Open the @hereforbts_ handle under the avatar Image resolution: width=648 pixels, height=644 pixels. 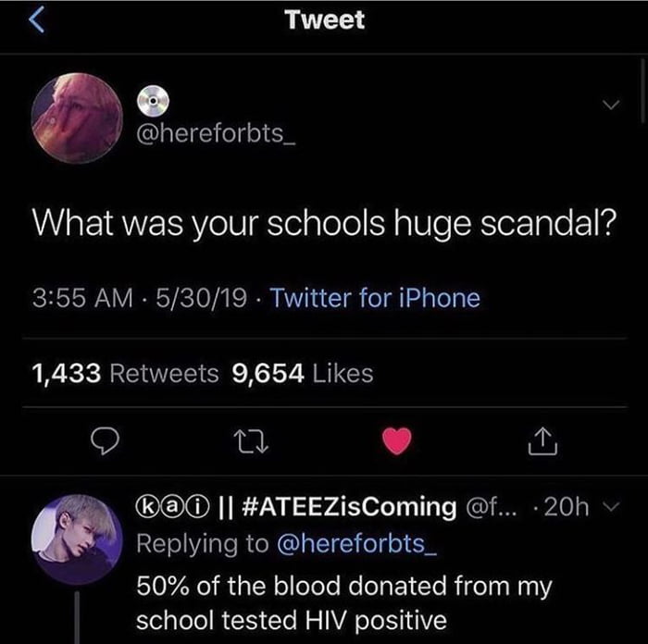(x=216, y=133)
